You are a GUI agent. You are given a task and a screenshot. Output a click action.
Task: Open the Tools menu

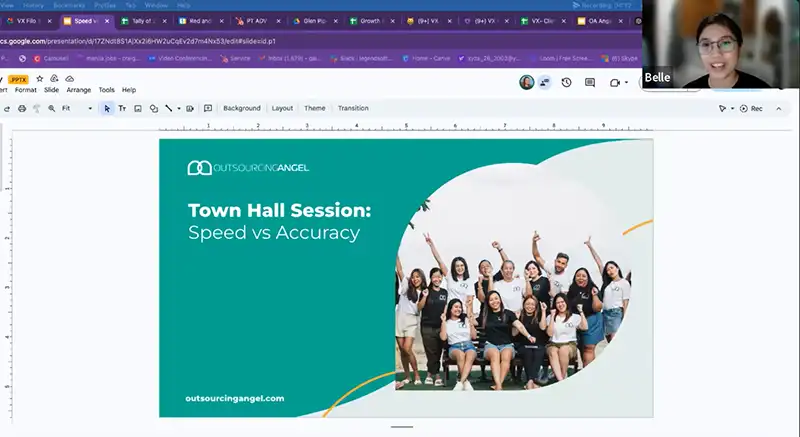point(106,90)
